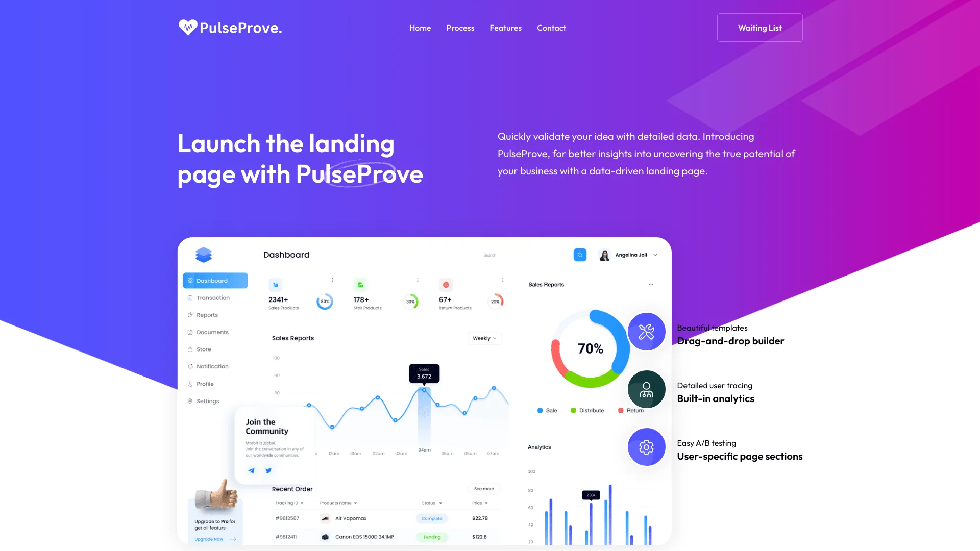The image size is (980, 551).
Task: Click the Features navigation menu item
Action: 505,28
